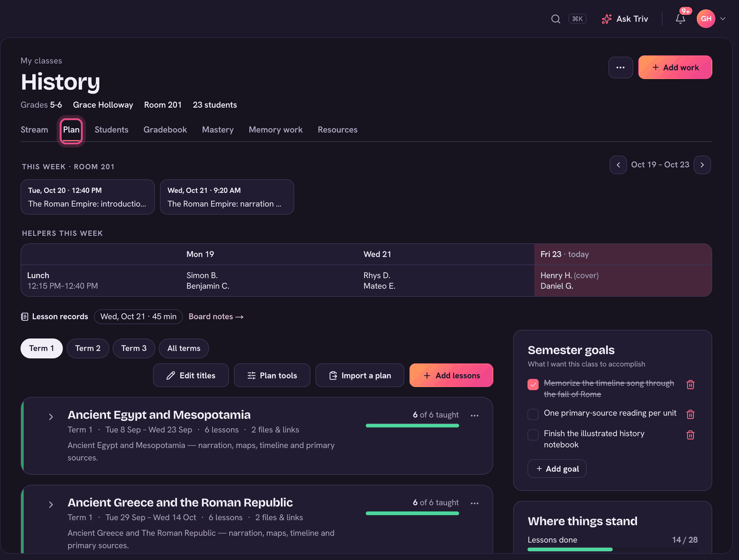Go to next week arrow
This screenshot has width=739, height=560.
click(702, 165)
